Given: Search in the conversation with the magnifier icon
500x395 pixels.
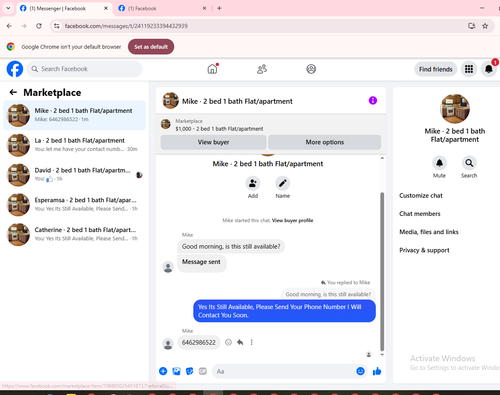Looking at the screenshot, I should (469, 163).
